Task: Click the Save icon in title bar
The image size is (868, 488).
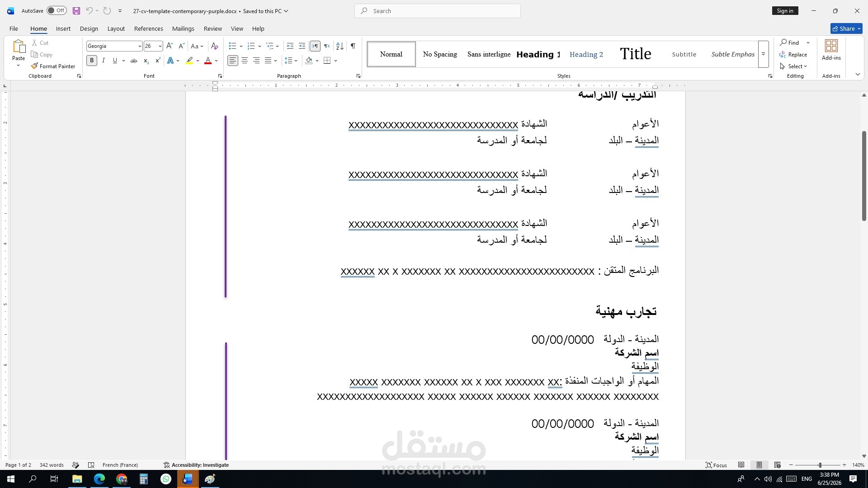Action: tap(76, 11)
